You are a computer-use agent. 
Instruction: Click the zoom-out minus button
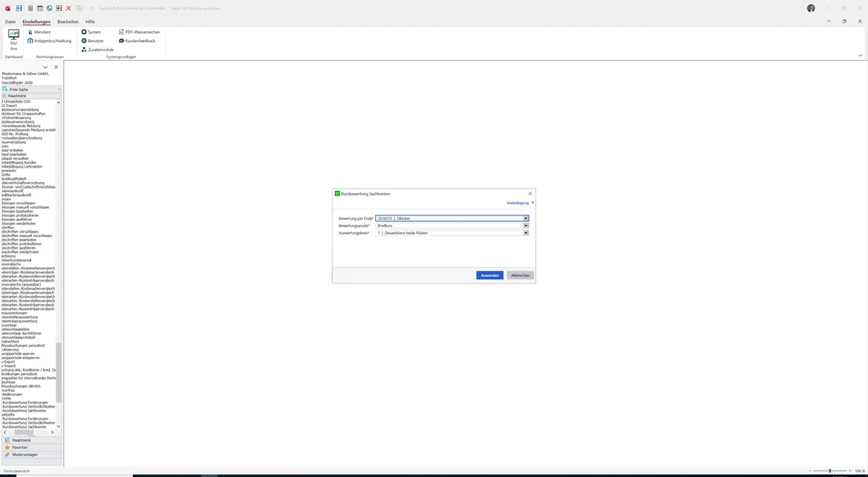click(x=812, y=470)
